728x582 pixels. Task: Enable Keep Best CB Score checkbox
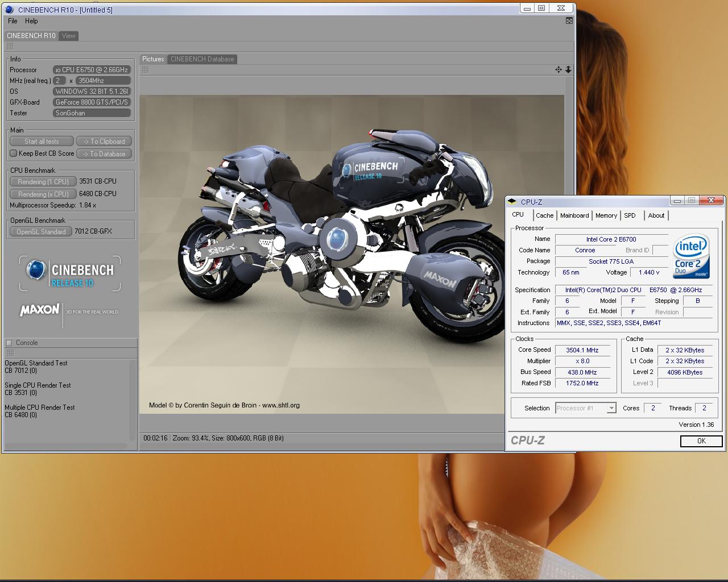(x=14, y=153)
